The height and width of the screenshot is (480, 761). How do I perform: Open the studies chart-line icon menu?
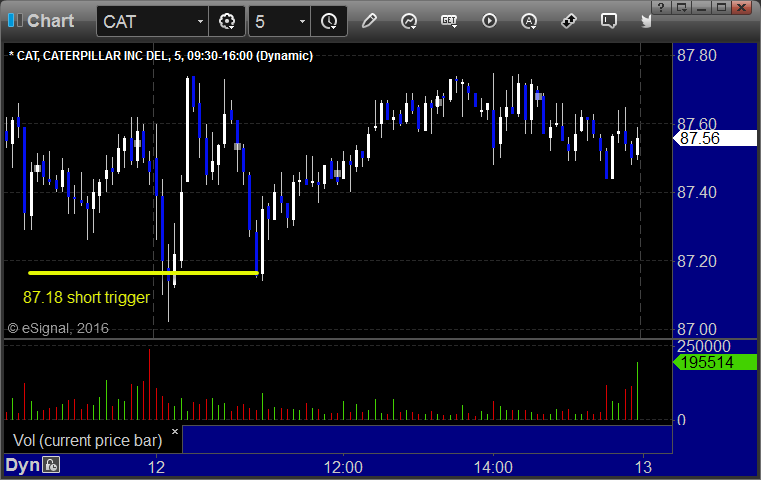point(409,21)
